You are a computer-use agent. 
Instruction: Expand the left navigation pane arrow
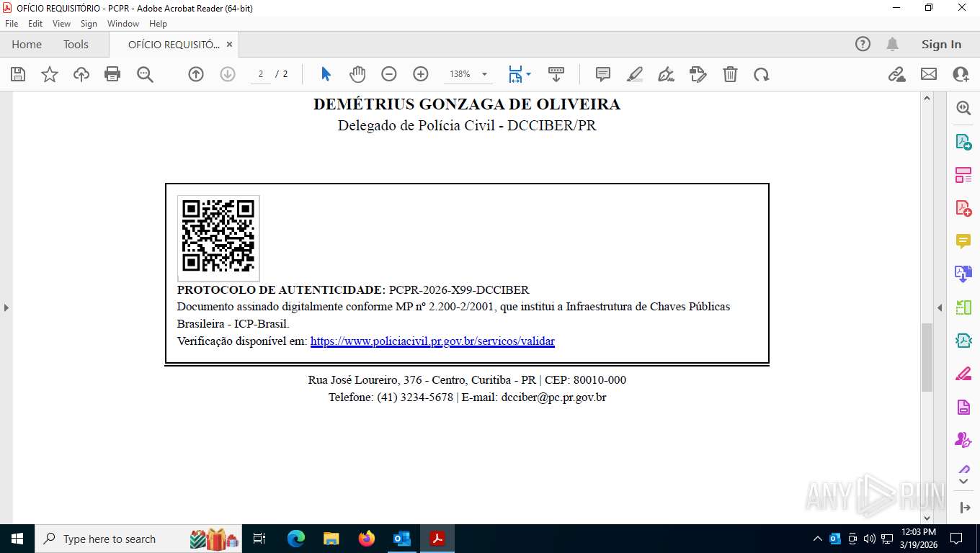pyautogui.click(x=6, y=307)
